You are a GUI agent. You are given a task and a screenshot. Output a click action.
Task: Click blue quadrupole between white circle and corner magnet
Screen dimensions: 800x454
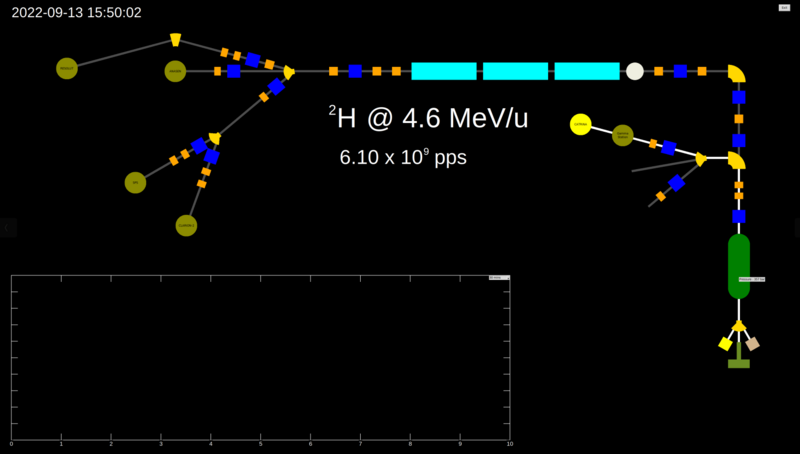click(x=680, y=71)
